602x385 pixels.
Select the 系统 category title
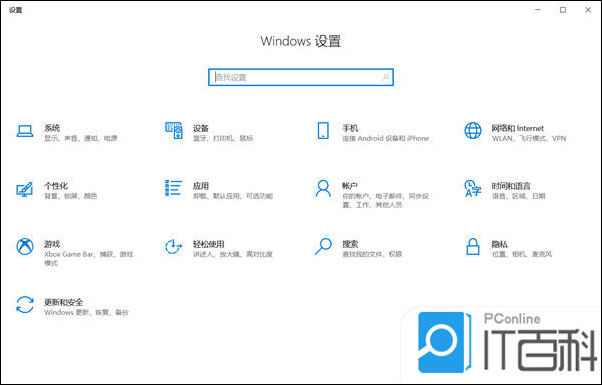pyautogui.click(x=52, y=128)
